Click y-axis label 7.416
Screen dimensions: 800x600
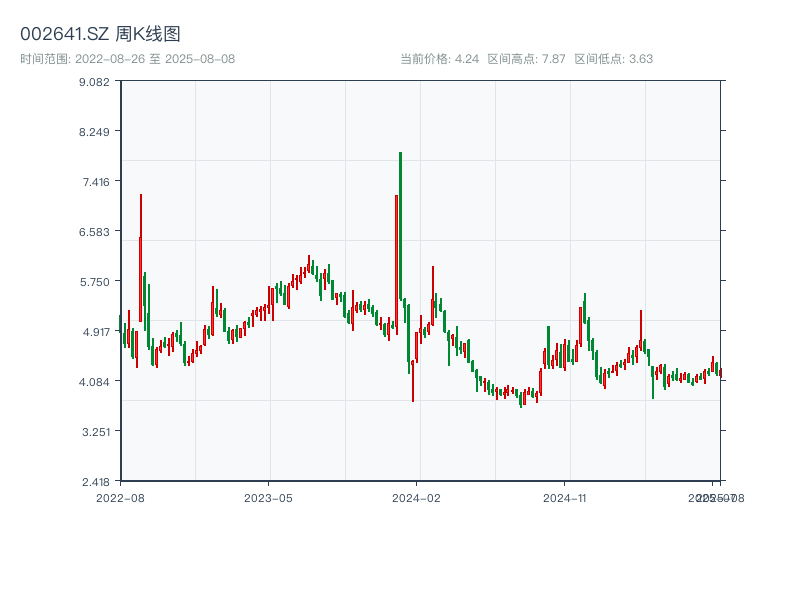tap(96, 182)
